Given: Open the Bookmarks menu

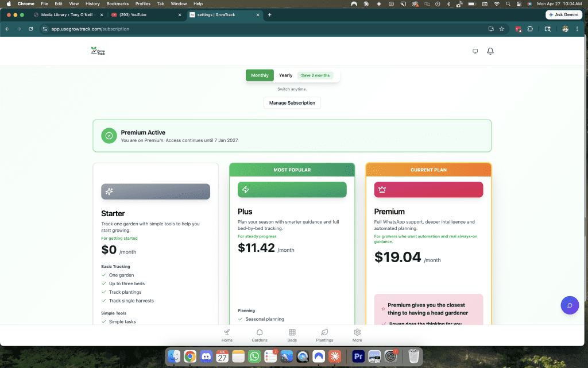Looking at the screenshot, I should 117,4.
